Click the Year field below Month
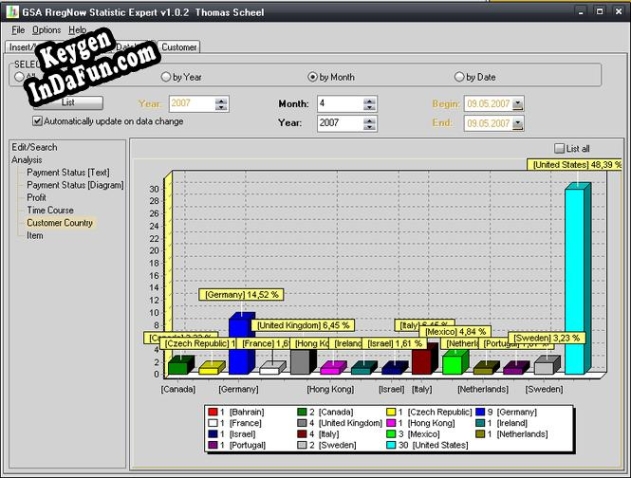Viewport: 631px width, 478px height. (x=340, y=123)
